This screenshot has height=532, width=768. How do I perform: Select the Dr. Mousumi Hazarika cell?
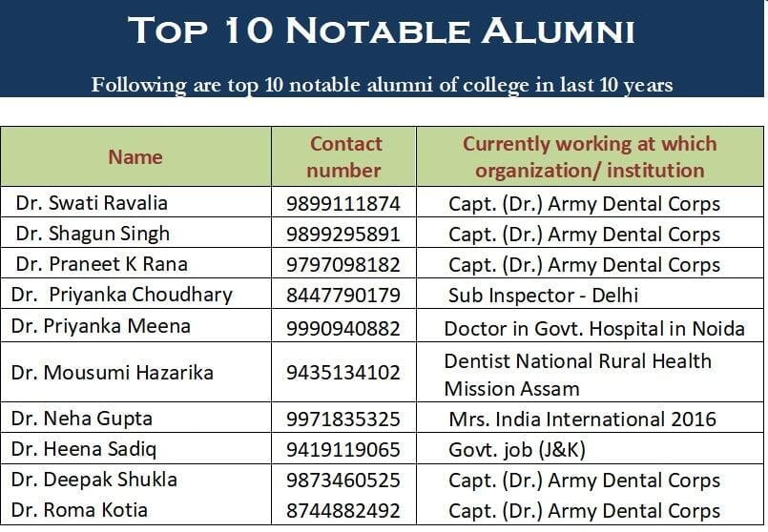pos(135,373)
